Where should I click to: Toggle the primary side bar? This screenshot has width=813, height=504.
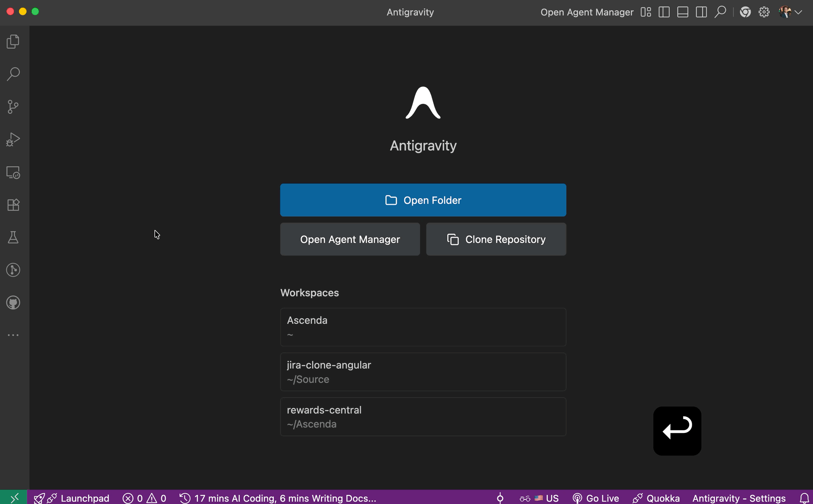pyautogui.click(x=664, y=12)
